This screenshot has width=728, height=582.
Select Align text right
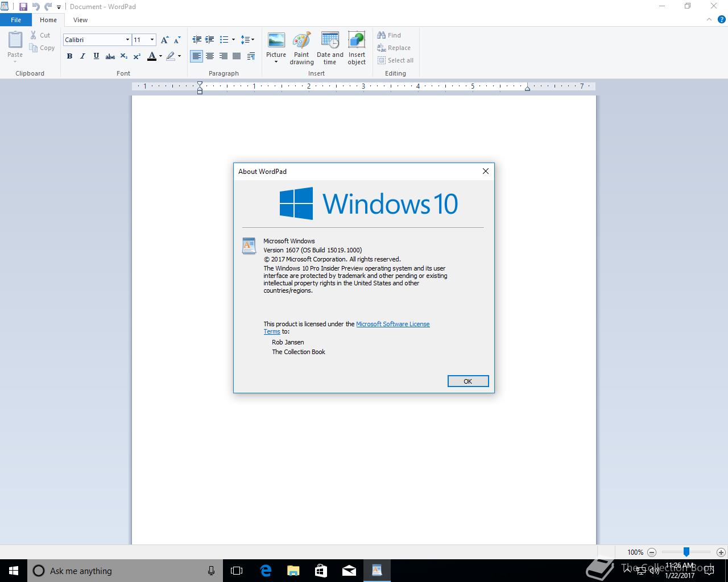224,56
